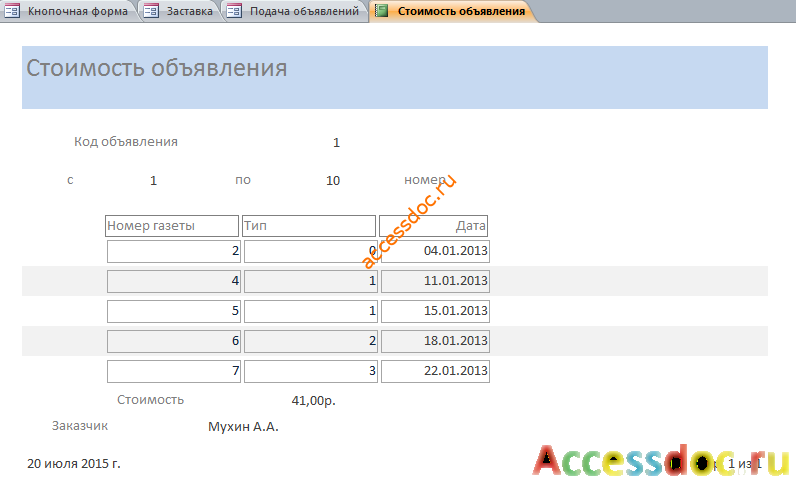Click the Код объявления label
This screenshot has width=796, height=482.
click(125, 142)
